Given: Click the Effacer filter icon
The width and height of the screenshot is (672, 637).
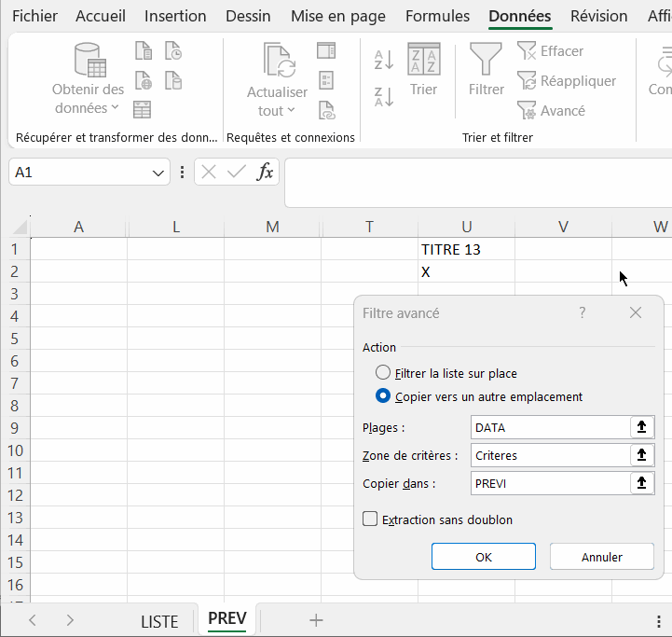Looking at the screenshot, I should click(x=528, y=51).
